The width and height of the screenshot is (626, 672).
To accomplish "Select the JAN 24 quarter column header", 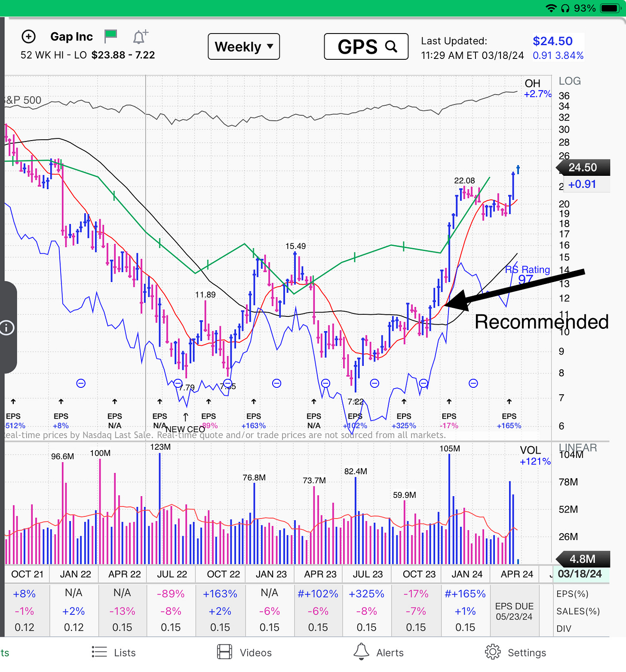I will 467,574.
